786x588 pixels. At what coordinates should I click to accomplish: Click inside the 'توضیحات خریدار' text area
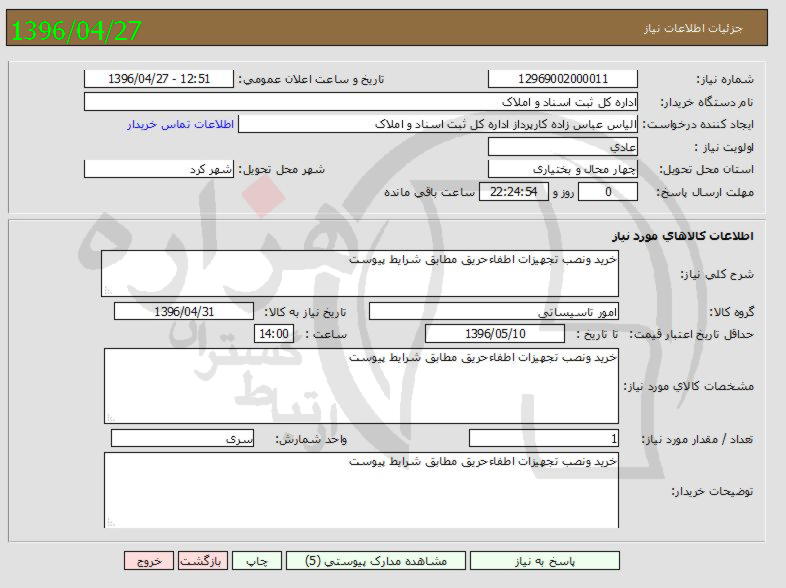360,490
